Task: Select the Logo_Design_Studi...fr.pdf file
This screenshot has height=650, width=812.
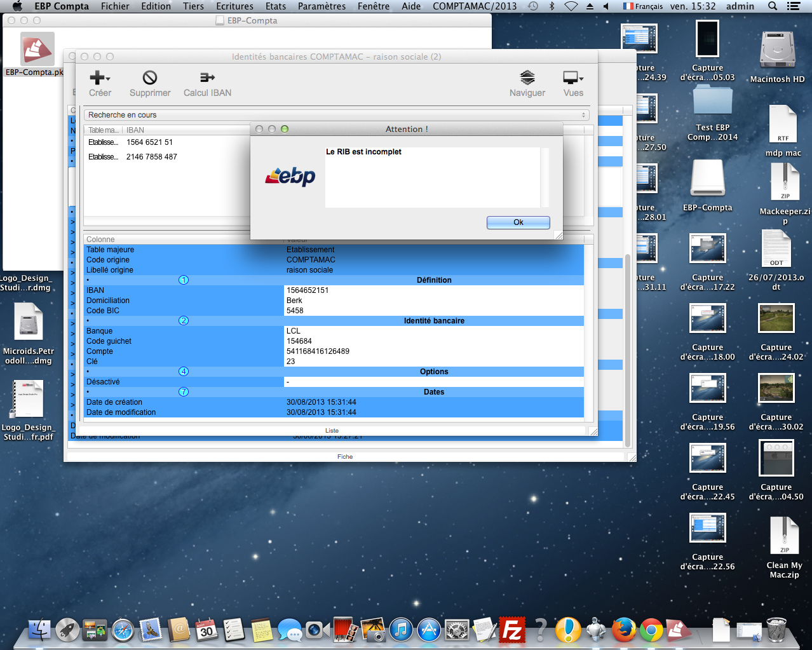Action: click(x=28, y=399)
